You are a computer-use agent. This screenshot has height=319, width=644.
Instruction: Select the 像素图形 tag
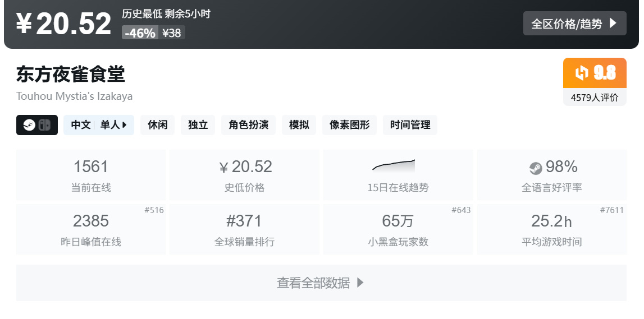tap(350, 125)
